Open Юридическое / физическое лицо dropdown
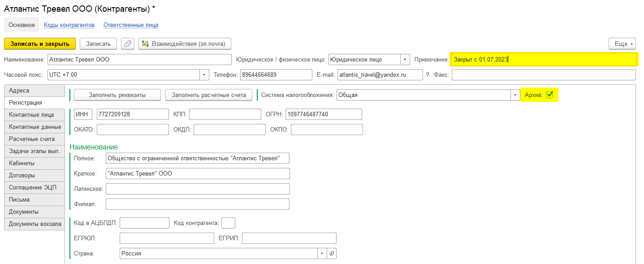 [405, 59]
